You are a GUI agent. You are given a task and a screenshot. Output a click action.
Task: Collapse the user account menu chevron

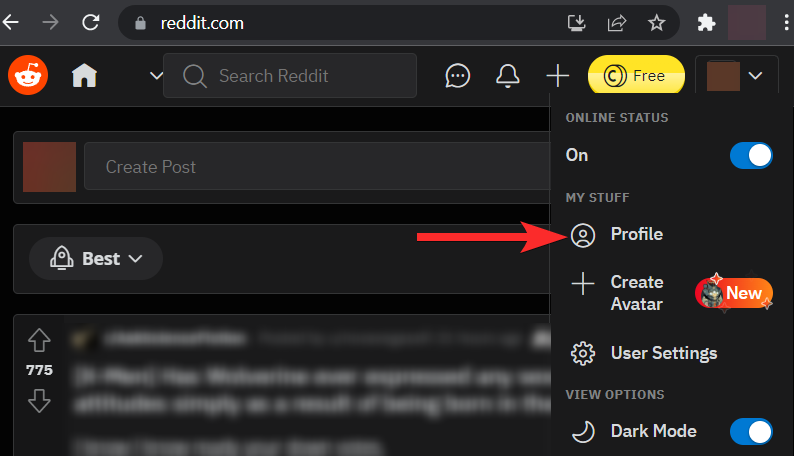point(755,76)
